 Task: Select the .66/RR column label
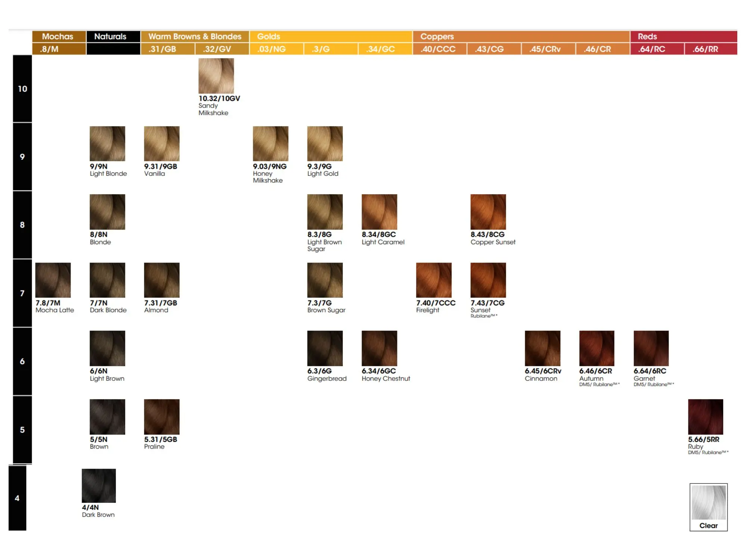click(x=705, y=49)
